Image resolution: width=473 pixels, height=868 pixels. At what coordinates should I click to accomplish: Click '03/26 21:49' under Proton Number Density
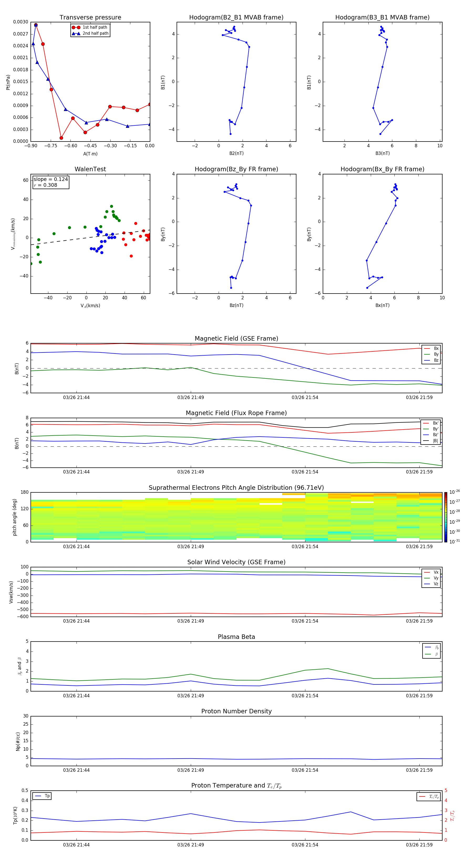191,770
